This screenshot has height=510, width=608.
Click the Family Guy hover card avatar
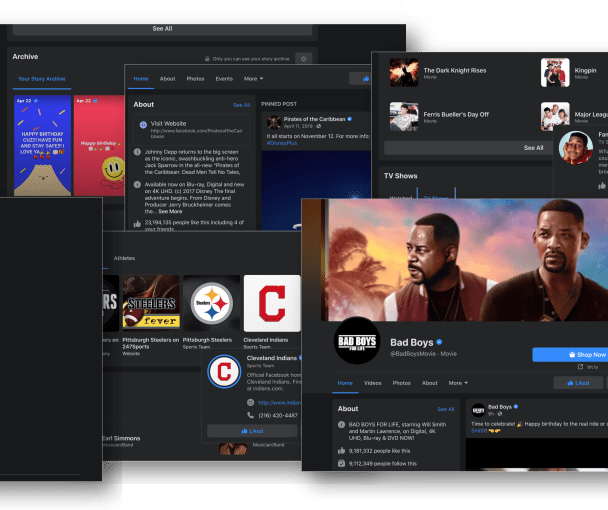[575, 148]
